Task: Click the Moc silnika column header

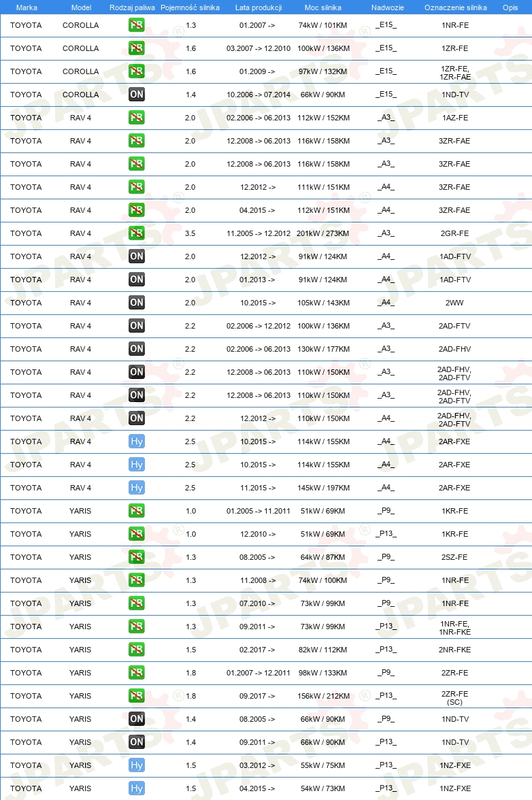Action: [x=323, y=7]
